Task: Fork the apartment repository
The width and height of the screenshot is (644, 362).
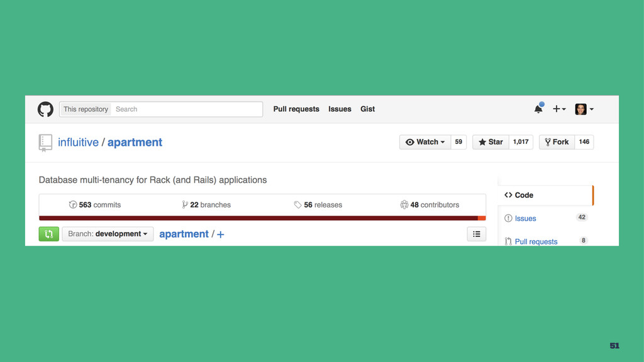Action: (557, 142)
